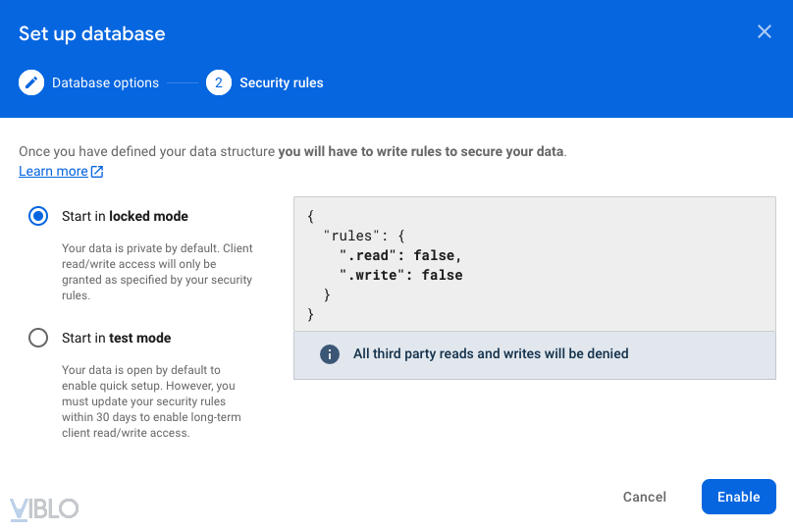Image resolution: width=793 pixels, height=532 pixels.
Task: Click the info icon in the rules notice
Action: coord(330,353)
